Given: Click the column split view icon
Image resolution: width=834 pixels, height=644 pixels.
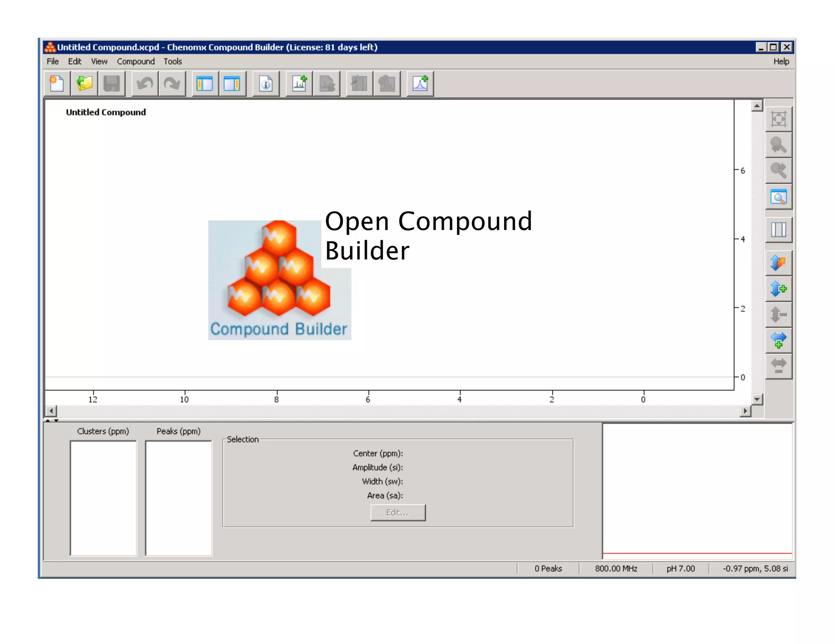Looking at the screenshot, I should 779,230.
